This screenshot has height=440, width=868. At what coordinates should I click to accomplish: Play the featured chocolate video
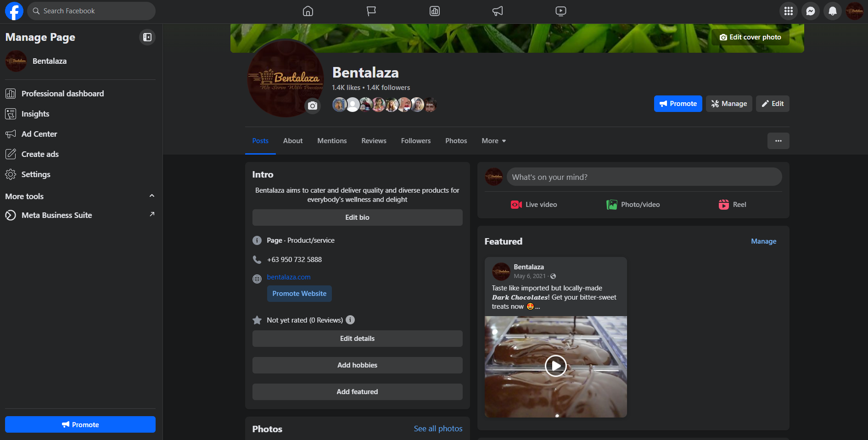pos(556,366)
